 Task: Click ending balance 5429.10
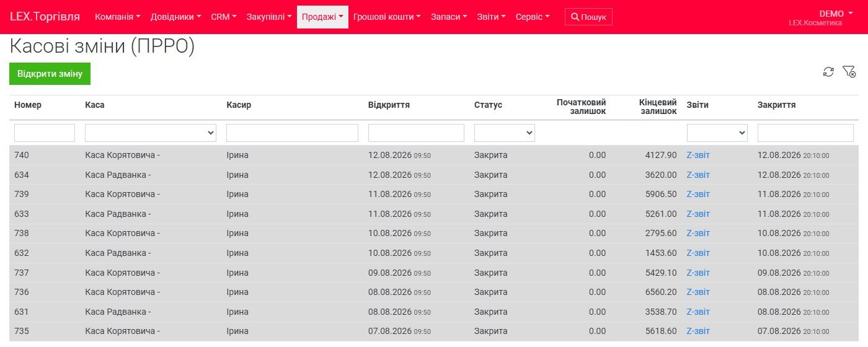click(x=661, y=273)
